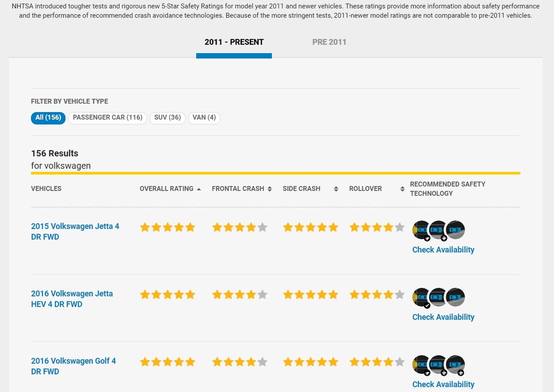Click the middle safety icon for 2016 Jetta HEV
Screen dimensions: 554x392
[x=438, y=297]
